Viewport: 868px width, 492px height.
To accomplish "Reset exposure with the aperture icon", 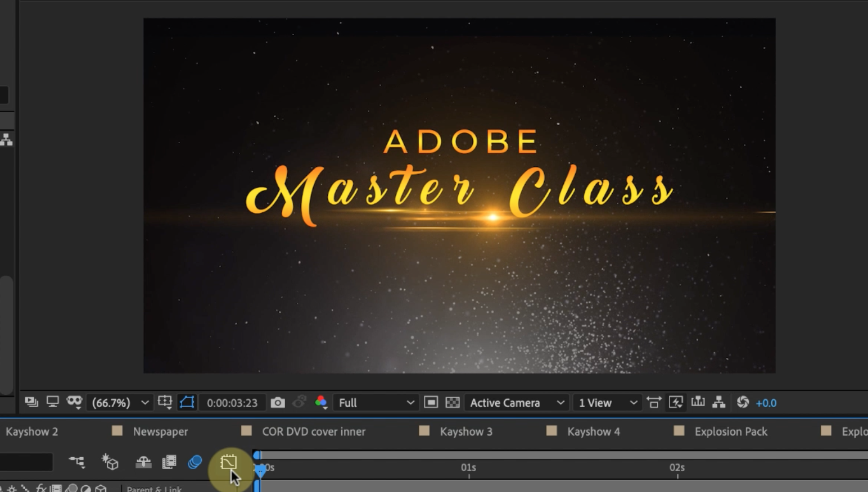I will click(743, 402).
